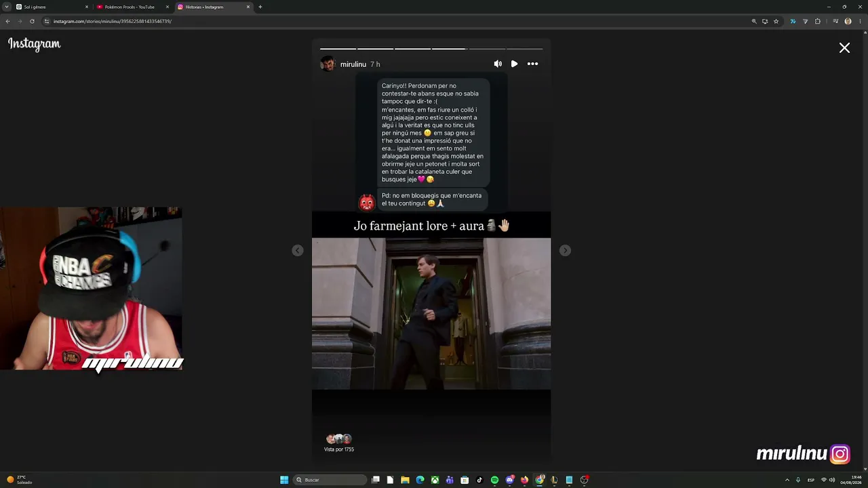Open Microsoft Store on the taskbar

coord(465,480)
